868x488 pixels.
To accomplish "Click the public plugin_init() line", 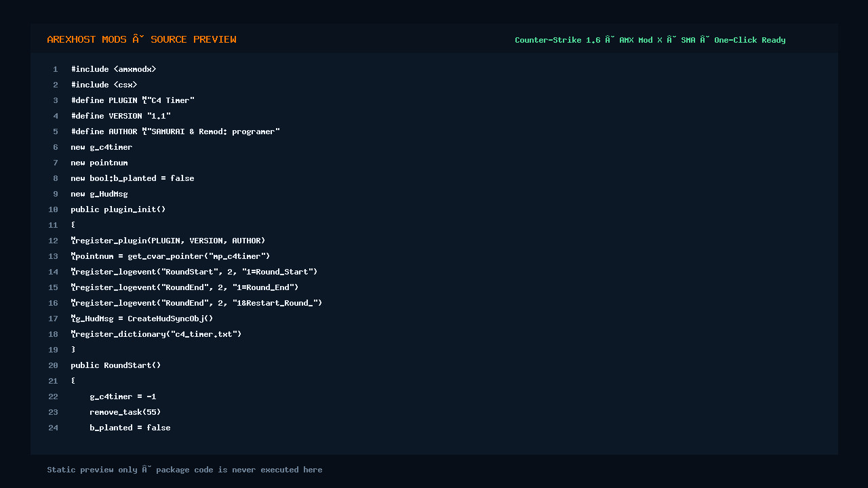I will pos(118,209).
